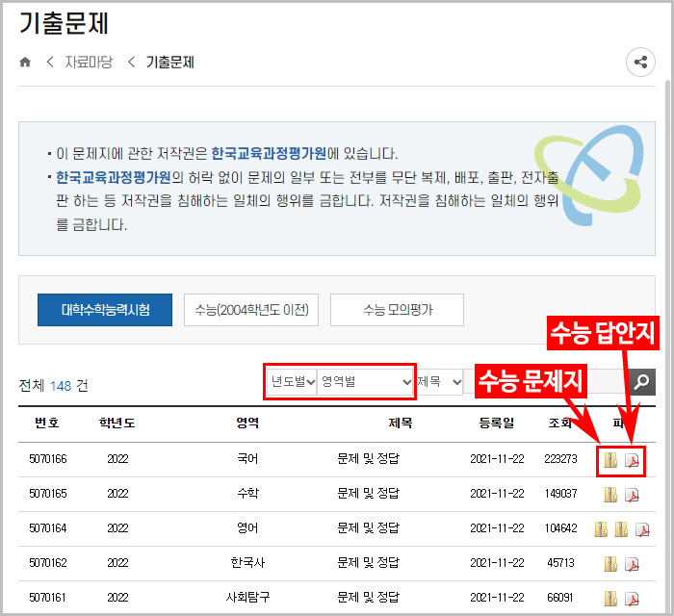Click the 사회탐구 subject cell
Viewport: 674px width, 616px height.
point(248,597)
